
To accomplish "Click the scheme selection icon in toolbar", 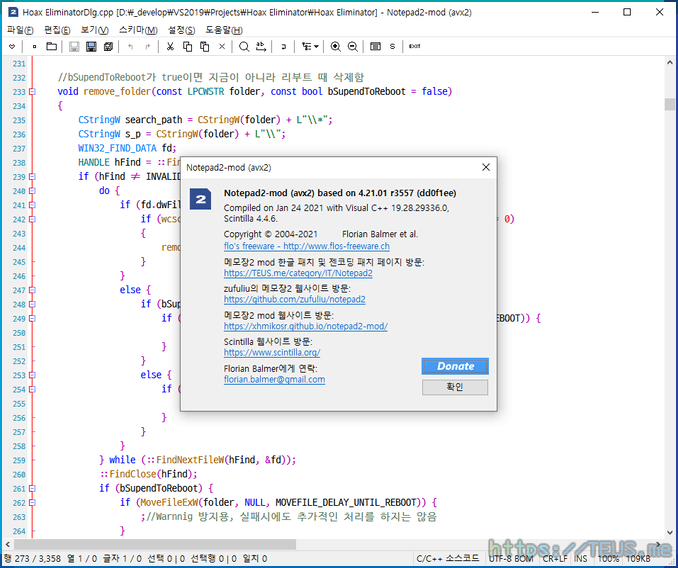I will pos(375,46).
